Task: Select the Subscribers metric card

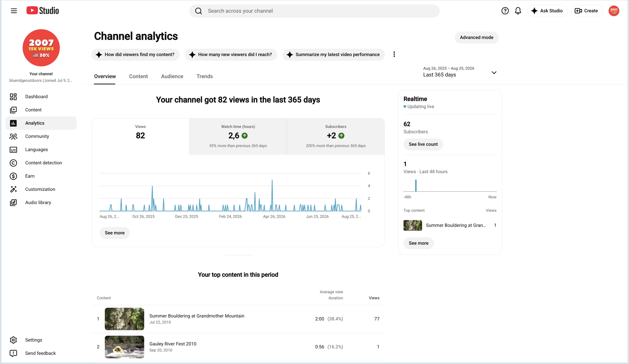Action: pos(336,136)
